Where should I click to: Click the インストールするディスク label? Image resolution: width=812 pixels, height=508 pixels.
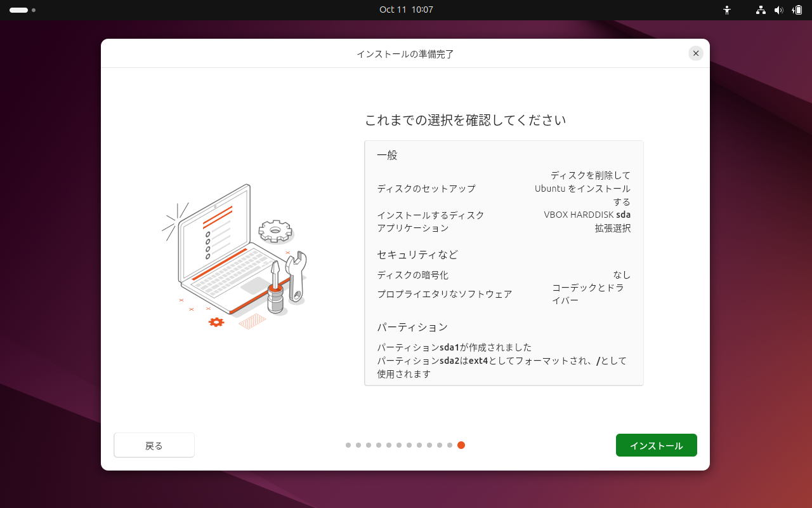431,215
